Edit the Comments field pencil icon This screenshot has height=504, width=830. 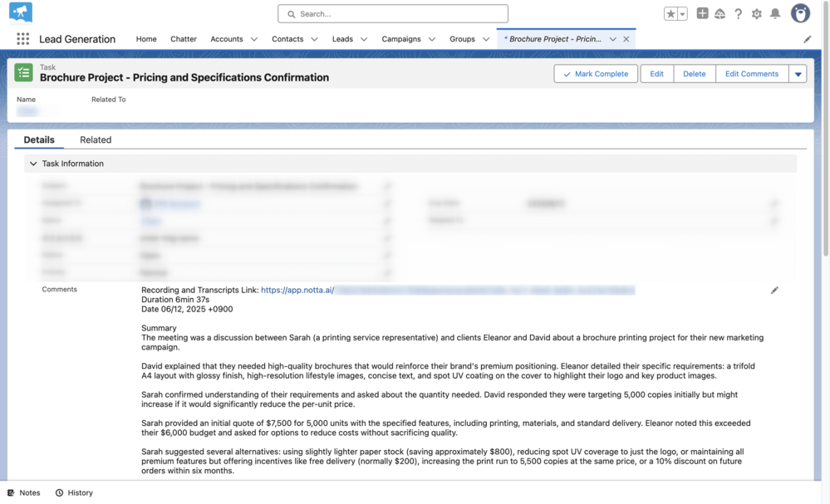(774, 291)
